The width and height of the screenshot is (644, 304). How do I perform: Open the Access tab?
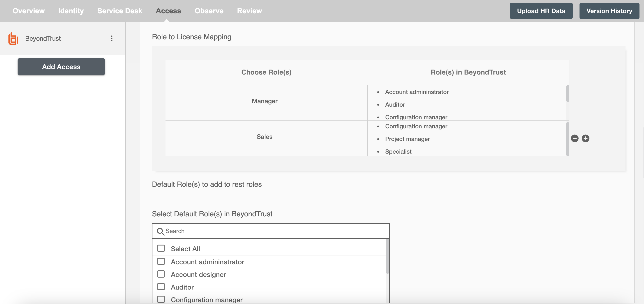tap(168, 11)
